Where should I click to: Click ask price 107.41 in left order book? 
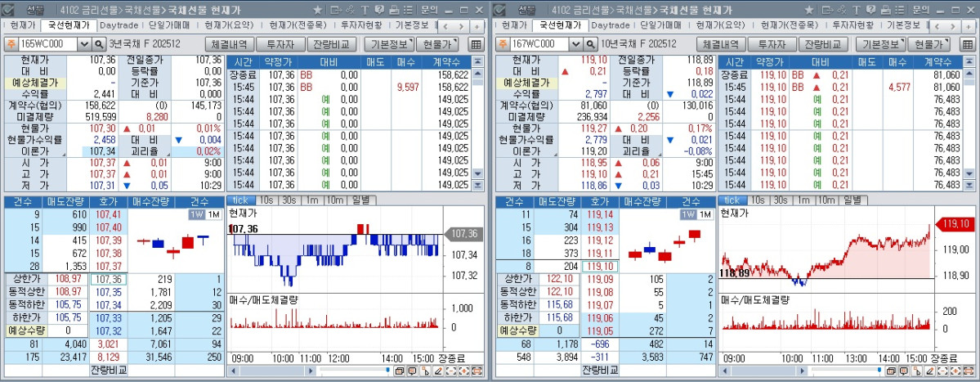pos(109,214)
